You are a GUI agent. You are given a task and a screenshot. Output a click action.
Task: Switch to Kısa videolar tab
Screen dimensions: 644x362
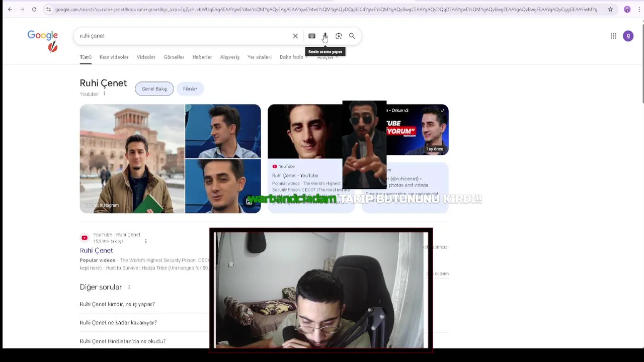click(x=114, y=57)
